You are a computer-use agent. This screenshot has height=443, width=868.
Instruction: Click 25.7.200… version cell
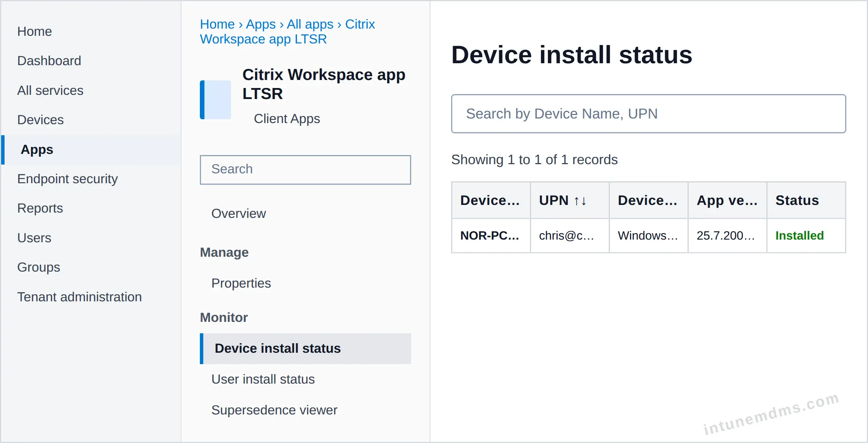click(727, 236)
